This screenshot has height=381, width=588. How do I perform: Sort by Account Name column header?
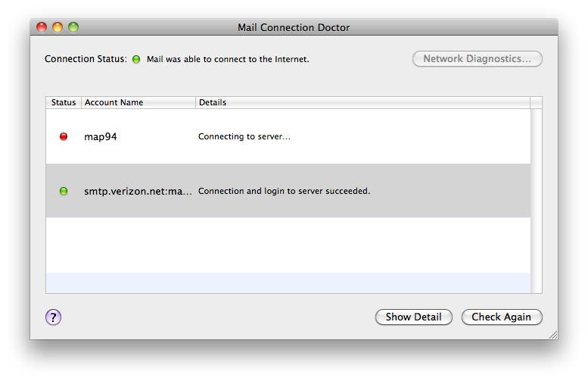(138, 102)
